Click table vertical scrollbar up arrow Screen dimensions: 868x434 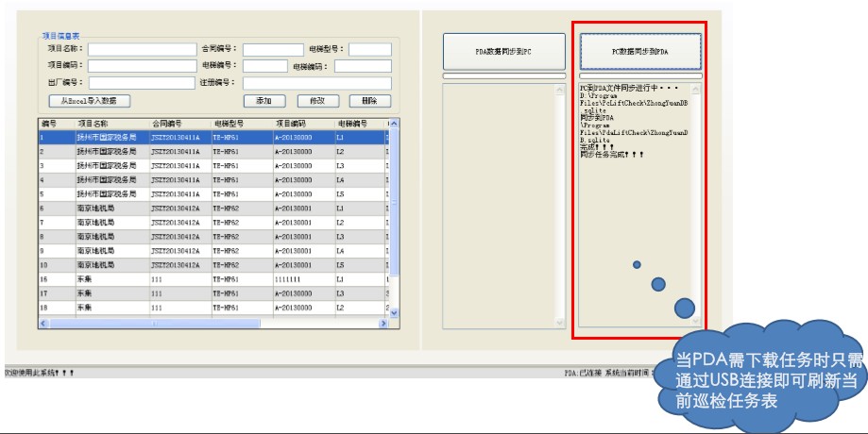pyautogui.click(x=394, y=124)
